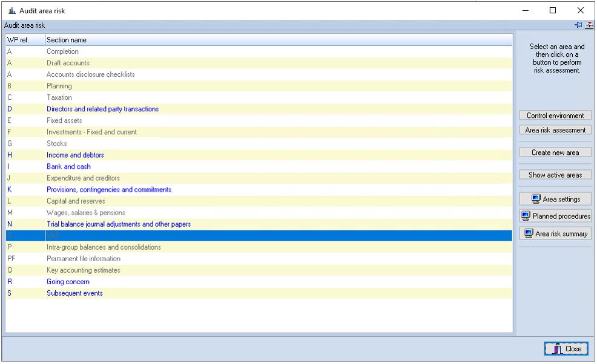Click Show active areas button

point(555,175)
